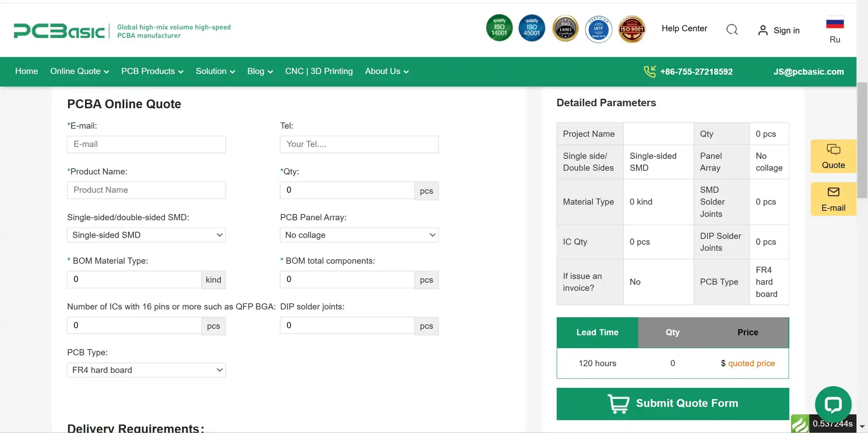Open the E-mail side widget
This screenshot has height=433, width=868.
(833, 199)
